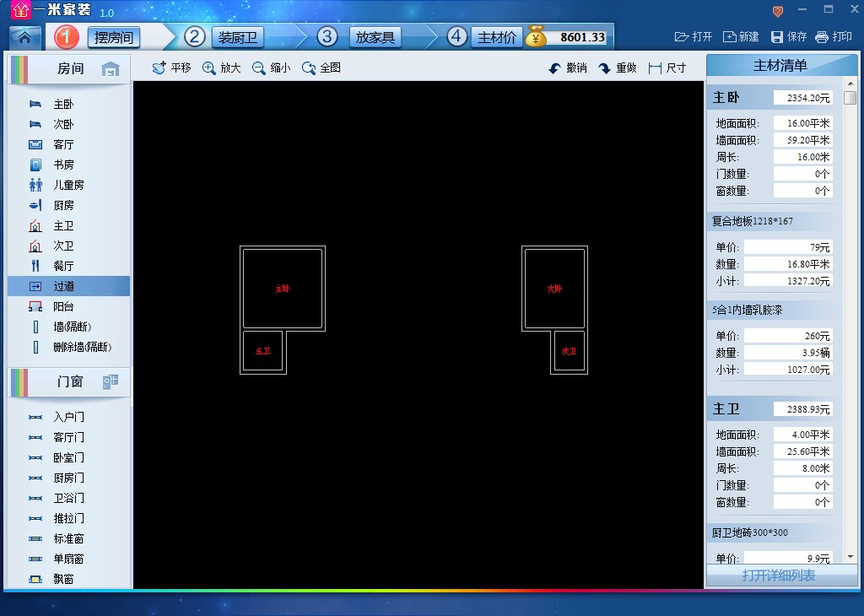This screenshot has height=616, width=864.
Task: Click the 缩小 zoom out tool
Action: (x=271, y=68)
